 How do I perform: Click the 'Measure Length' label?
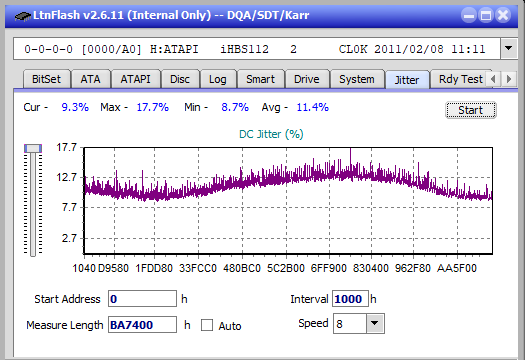click(65, 325)
